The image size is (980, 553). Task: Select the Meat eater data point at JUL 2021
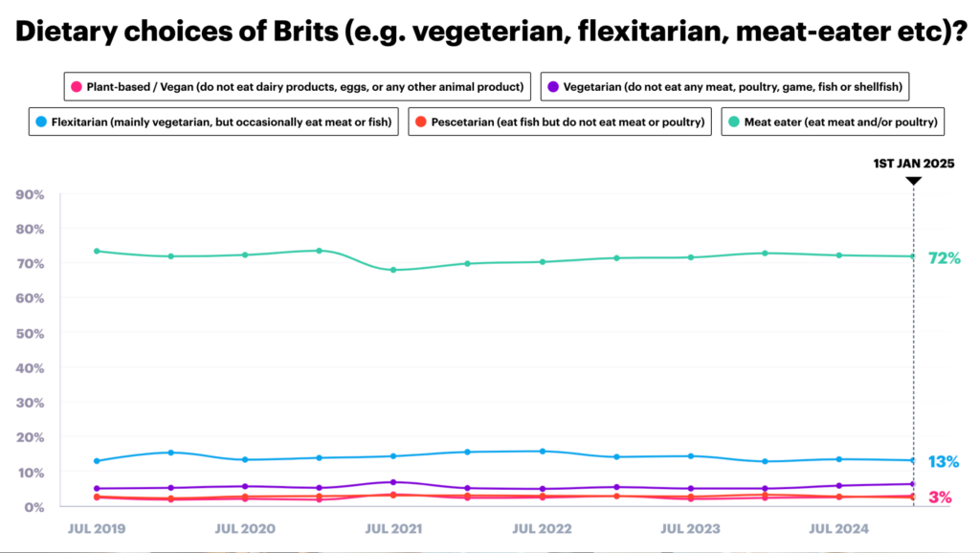[x=393, y=270]
